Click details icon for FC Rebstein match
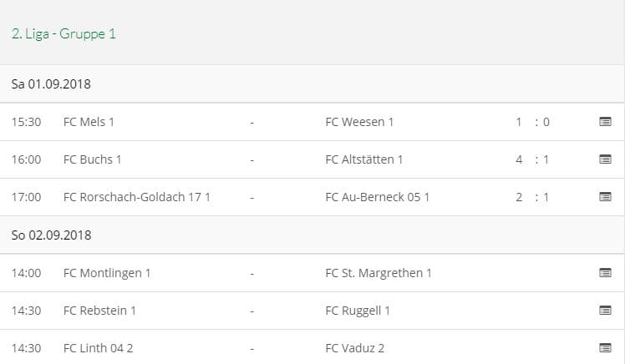Image resolution: width=625 pixels, height=364 pixels. click(605, 311)
